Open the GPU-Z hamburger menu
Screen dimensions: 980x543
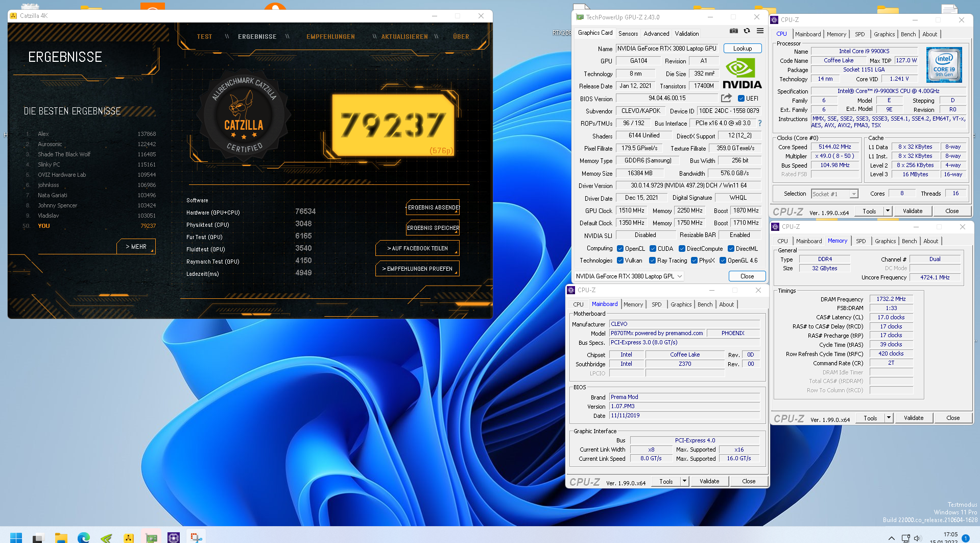(760, 31)
